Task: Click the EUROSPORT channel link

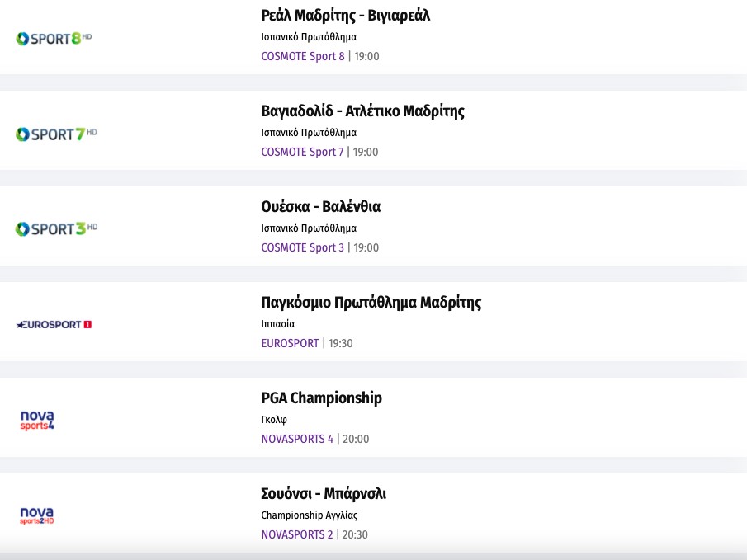Action: click(290, 343)
